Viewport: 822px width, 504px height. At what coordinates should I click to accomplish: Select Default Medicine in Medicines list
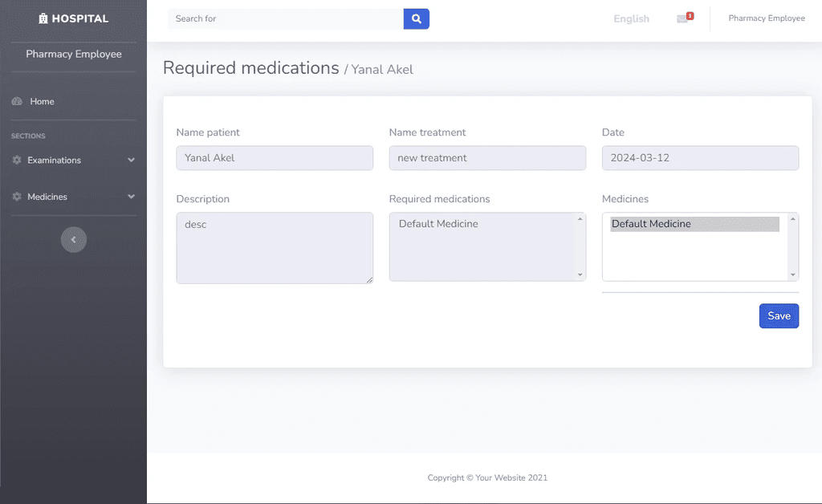pos(694,224)
